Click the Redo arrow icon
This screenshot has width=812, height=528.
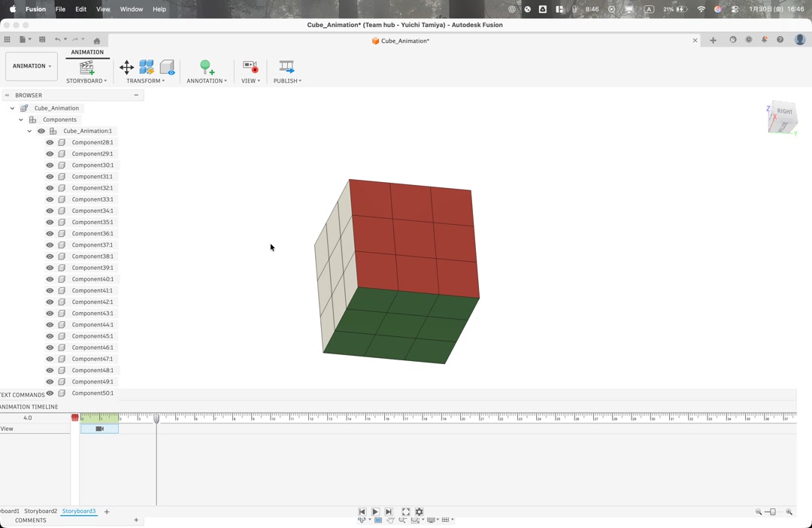76,39
